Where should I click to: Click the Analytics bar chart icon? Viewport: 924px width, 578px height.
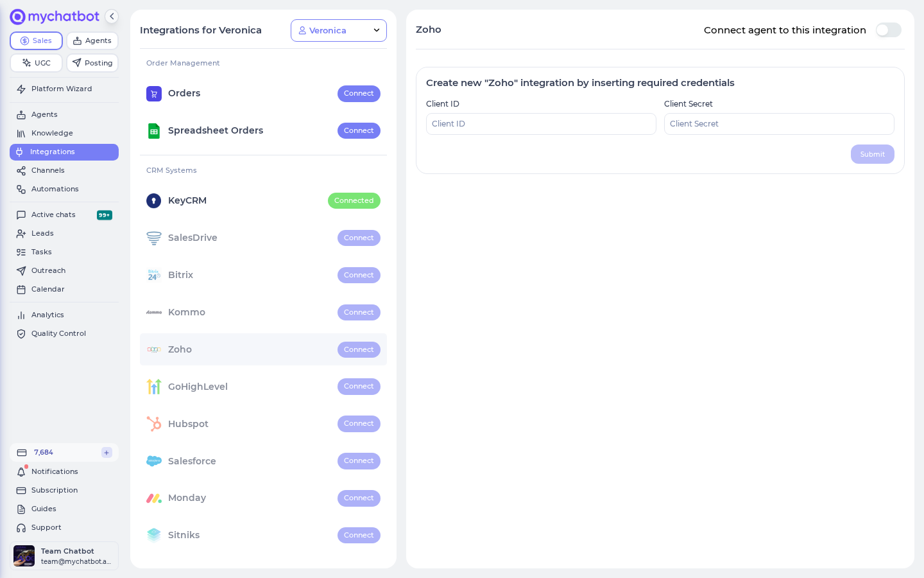(x=21, y=315)
